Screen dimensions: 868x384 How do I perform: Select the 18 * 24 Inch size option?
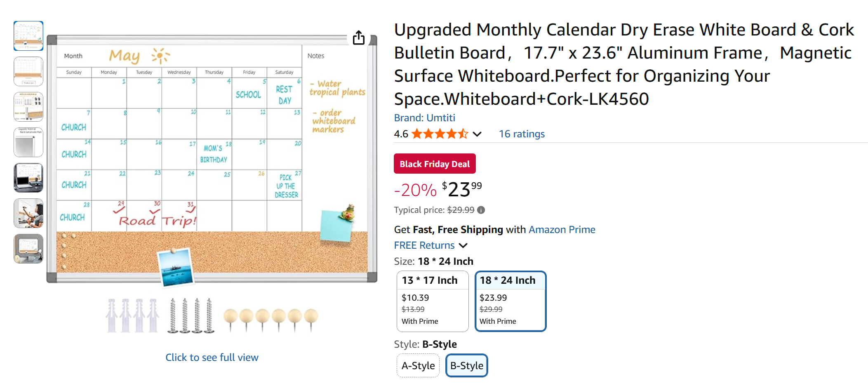pos(510,301)
